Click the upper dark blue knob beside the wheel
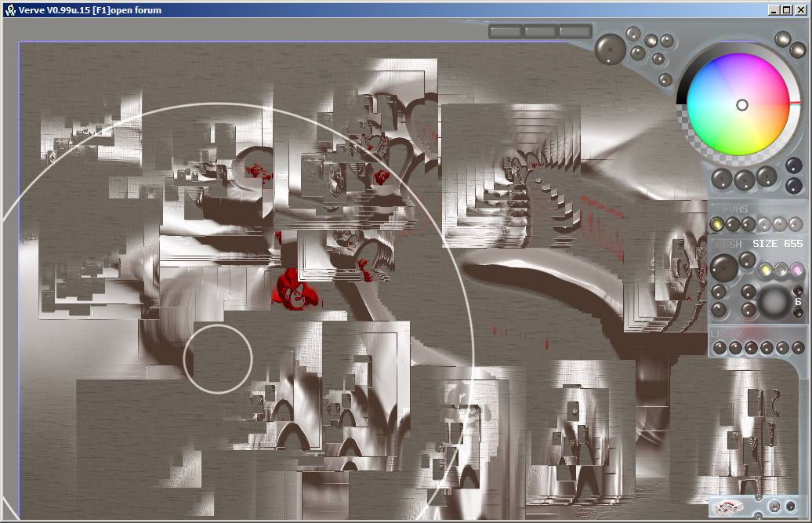Image resolution: width=812 pixels, height=523 pixels. point(794,165)
